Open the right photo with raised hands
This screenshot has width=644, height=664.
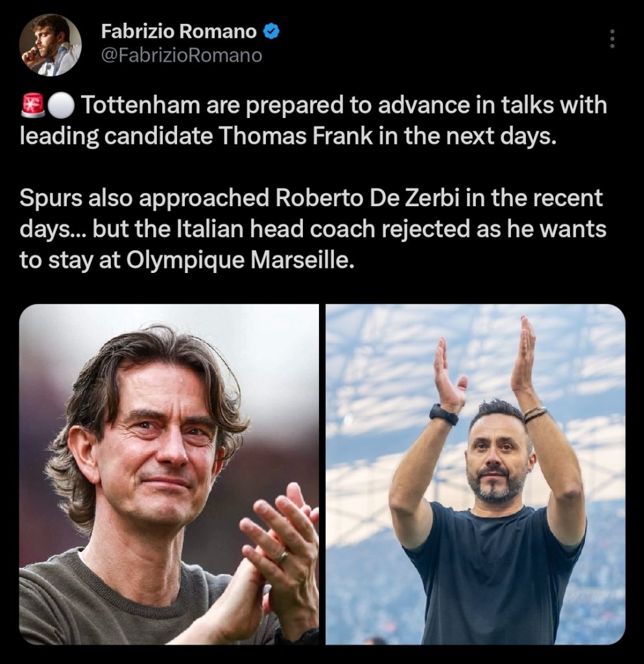[x=475, y=474]
